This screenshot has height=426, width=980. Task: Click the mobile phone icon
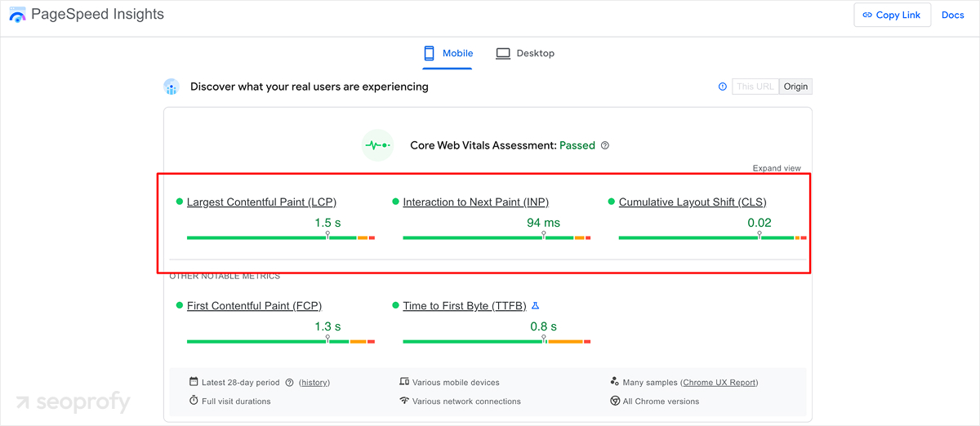(x=429, y=53)
